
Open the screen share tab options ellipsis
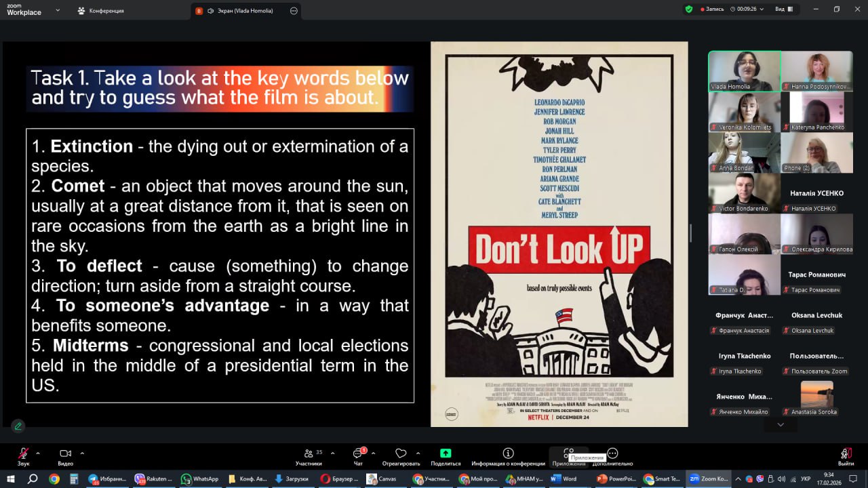[x=294, y=11]
